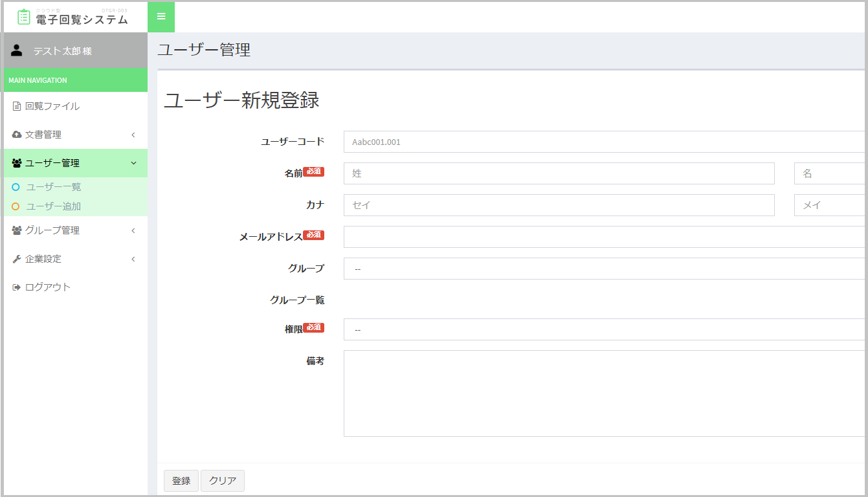This screenshot has height=497, width=868.
Task: Click the logout icon beside ログアウト
Action: 17,287
